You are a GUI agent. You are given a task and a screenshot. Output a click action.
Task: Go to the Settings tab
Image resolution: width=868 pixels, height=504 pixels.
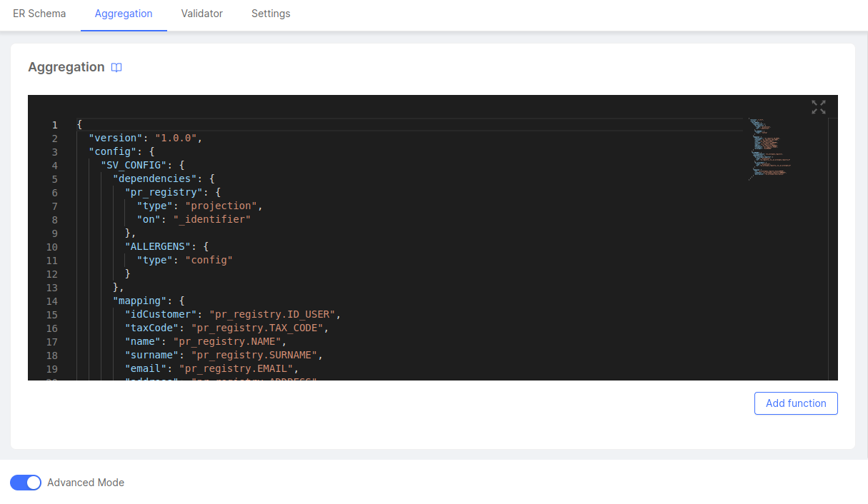point(270,14)
